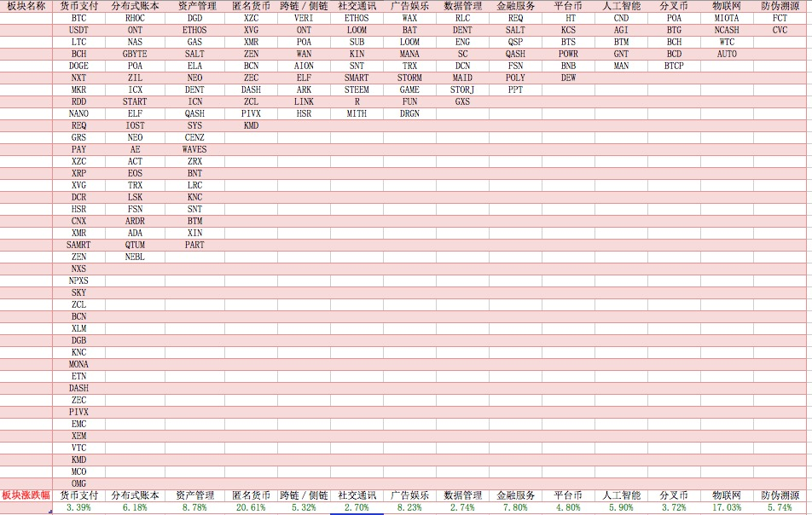
Task: Click the MIOTA cell under 物联网
Action: tap(727, 18)
